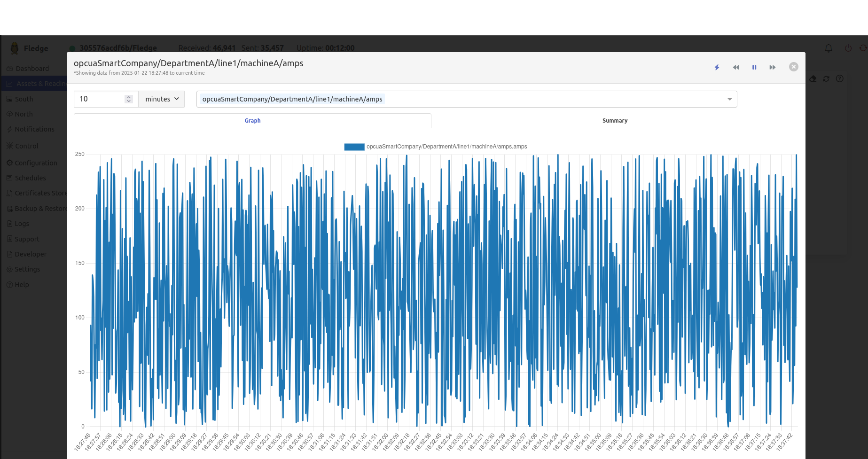Click the power shutdown icon

click(848, 48)
